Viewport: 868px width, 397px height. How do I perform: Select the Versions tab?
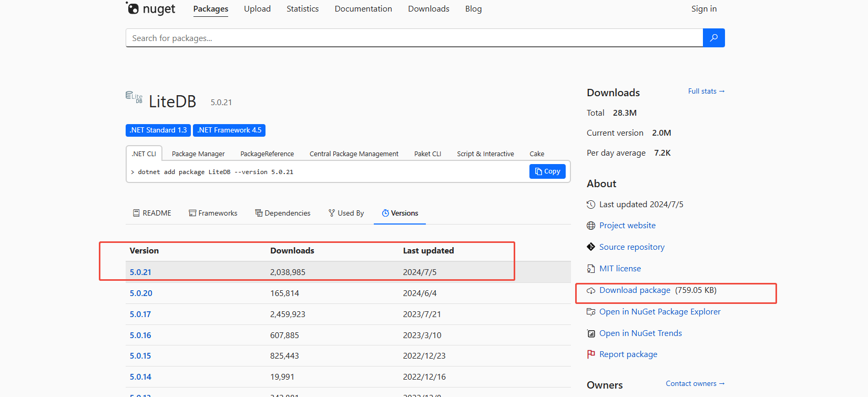coord(400,213)
